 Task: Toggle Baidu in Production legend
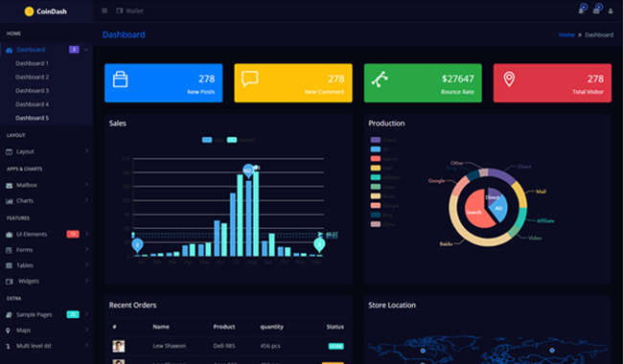382,196
